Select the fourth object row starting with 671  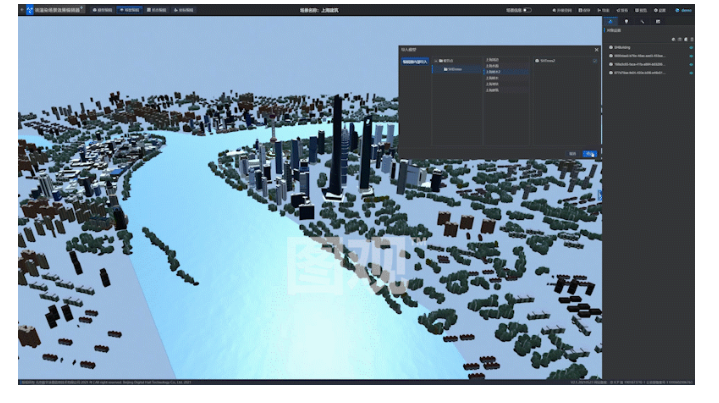(649, 72)
